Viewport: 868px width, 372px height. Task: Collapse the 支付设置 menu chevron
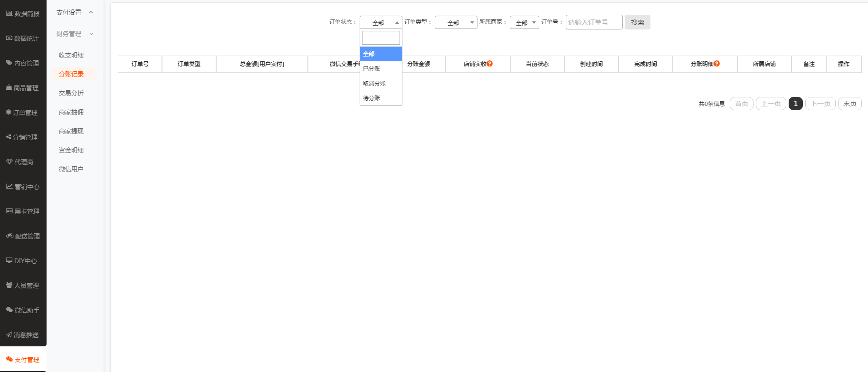[x=91, y=12]
